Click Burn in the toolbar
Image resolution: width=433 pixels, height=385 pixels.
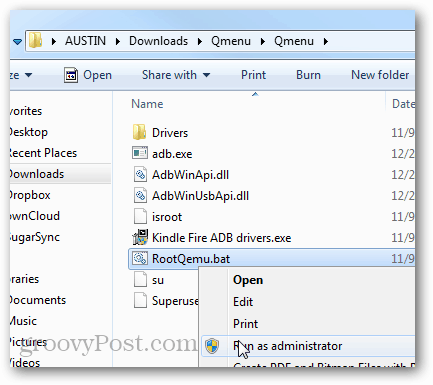click(308, 75)
